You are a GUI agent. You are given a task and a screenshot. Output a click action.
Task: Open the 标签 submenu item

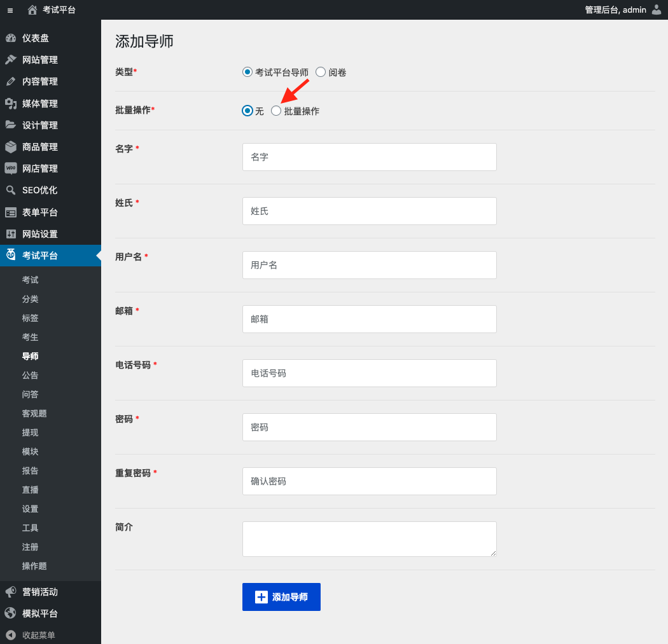(x=31, y=318)
